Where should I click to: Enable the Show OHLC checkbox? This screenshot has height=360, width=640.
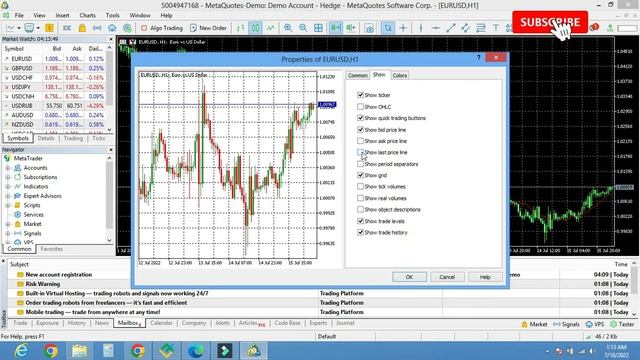(360, 107)
